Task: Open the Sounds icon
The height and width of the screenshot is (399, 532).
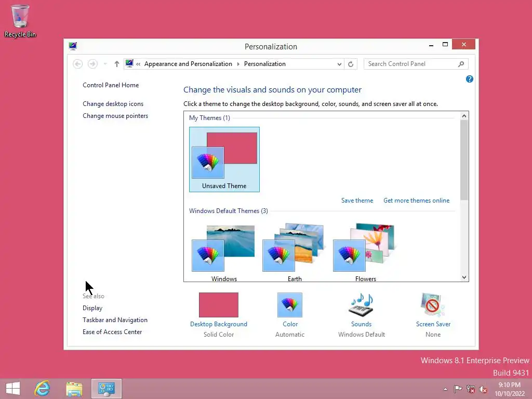Action: click(x=362, y=304)
